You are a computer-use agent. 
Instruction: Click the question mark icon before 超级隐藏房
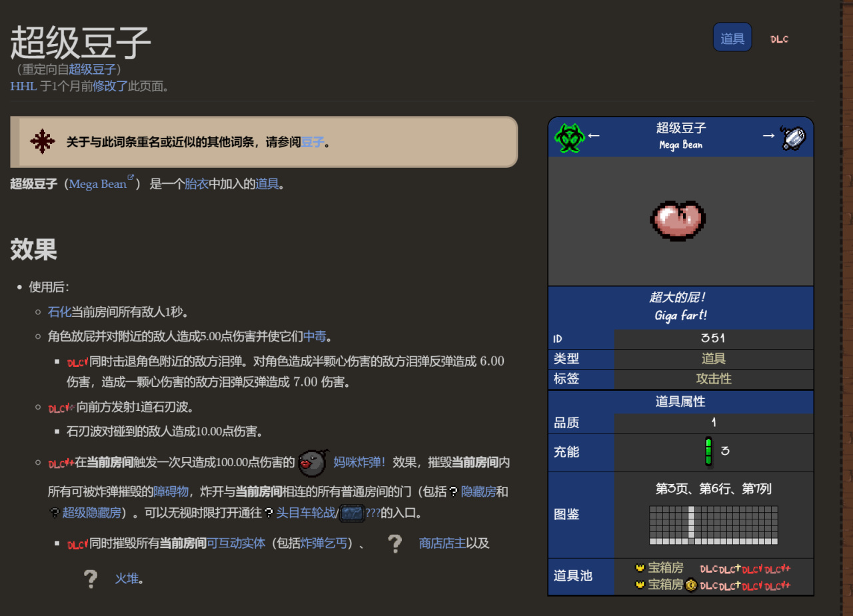click(x=55, y=513)
